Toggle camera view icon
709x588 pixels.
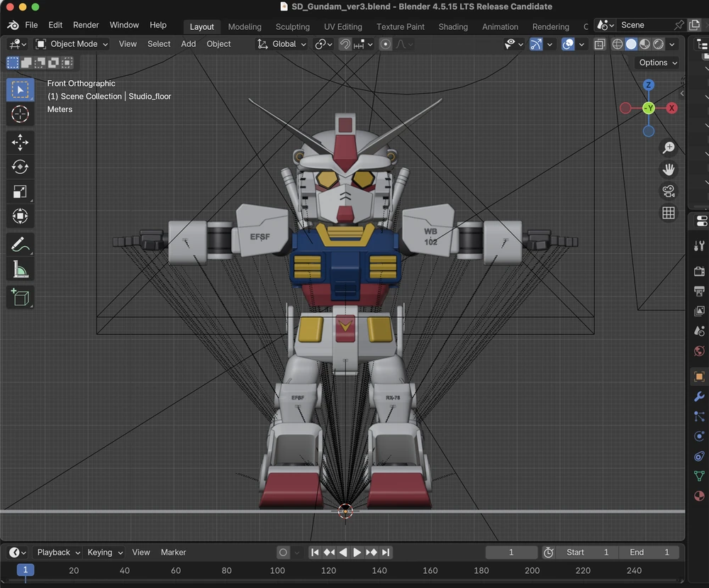pyautogui.click(x=669, y=191)
